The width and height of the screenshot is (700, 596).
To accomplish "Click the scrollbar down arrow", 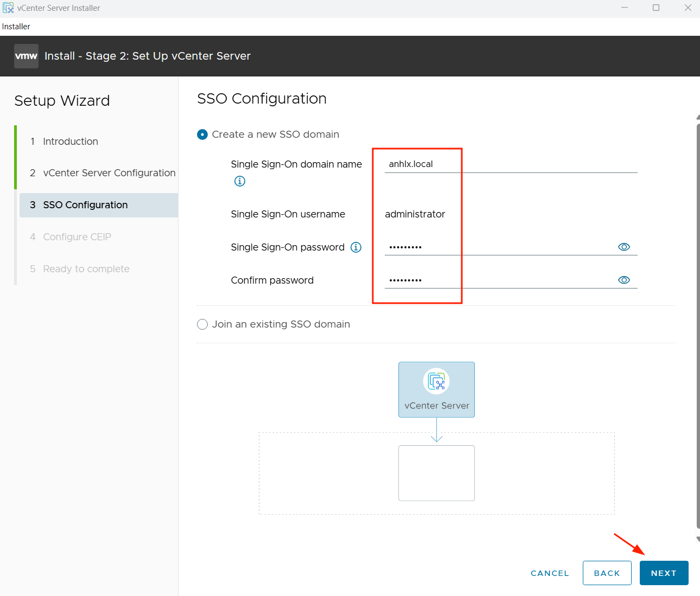I will 698,539.
